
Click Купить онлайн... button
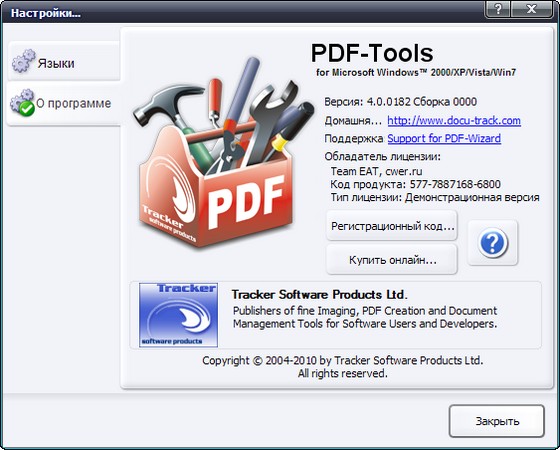coord(392,260)
